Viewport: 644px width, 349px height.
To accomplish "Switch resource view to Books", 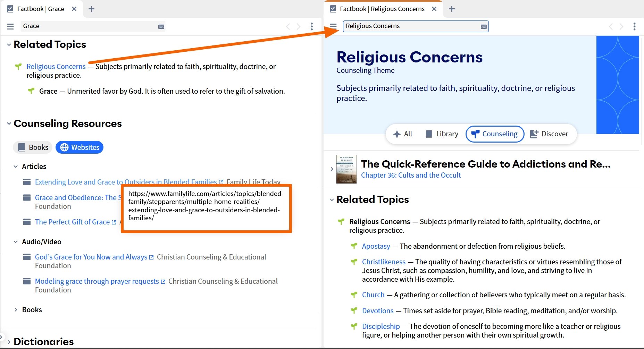I will tap(32, 147).
